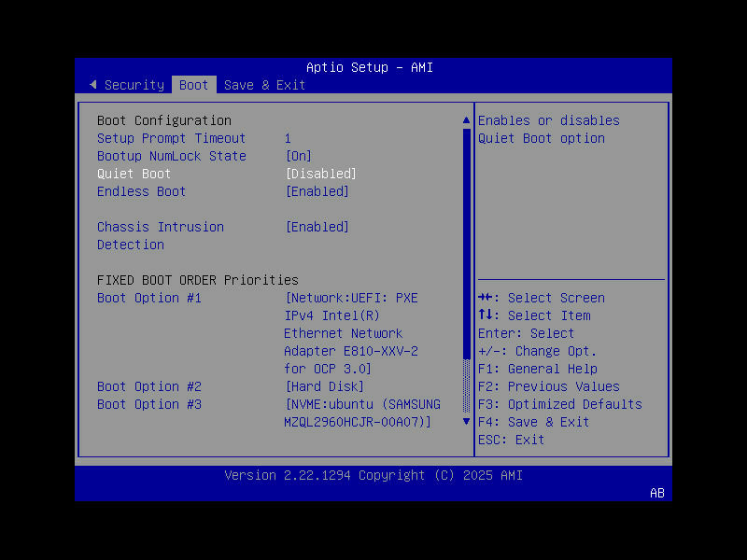Click the F3 Optimized Defaults hint
Image resolution: width=747 pixels, height=560 pixels.
pos(561,404)
